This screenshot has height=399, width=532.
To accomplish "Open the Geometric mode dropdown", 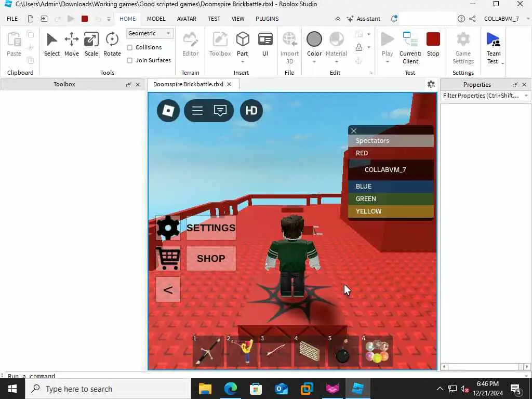I will point(150,33).
